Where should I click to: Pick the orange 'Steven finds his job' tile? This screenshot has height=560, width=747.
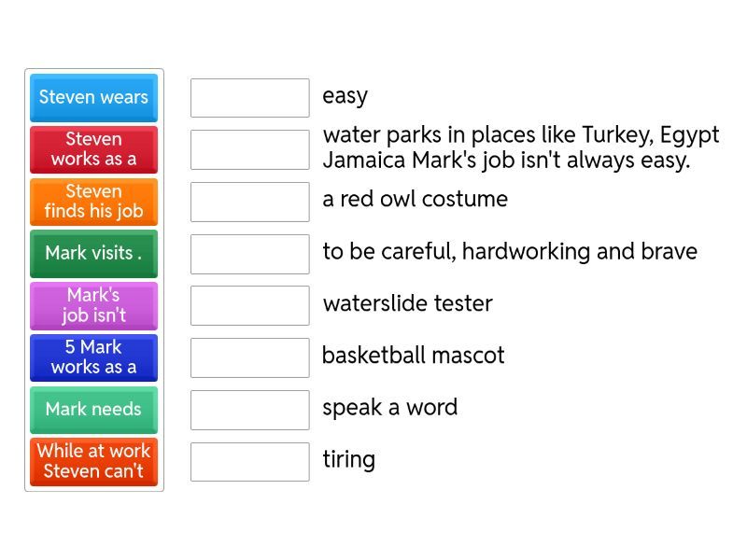point(93,202)
